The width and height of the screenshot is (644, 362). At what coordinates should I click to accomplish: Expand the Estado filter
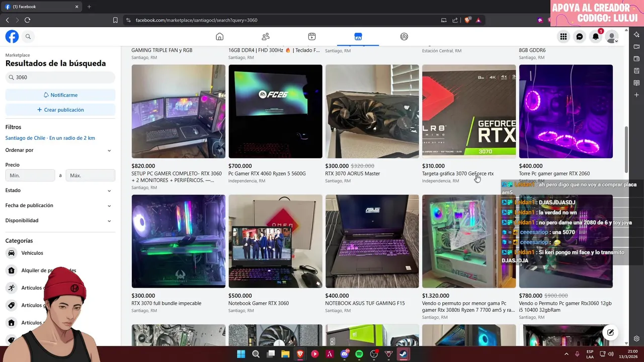pyautogui.click(x=59, y=191)
